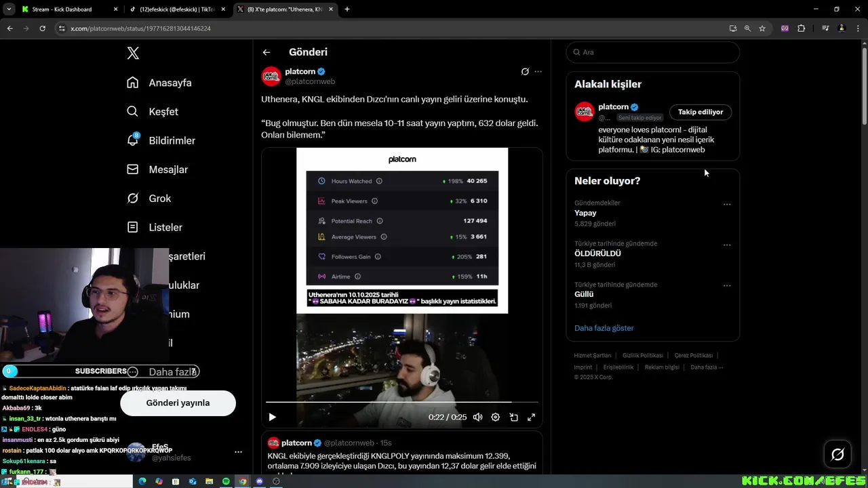Mute the video with speaker icon
Image resolution: width=868 pixels, height=488 pixels.
(477, 418)
